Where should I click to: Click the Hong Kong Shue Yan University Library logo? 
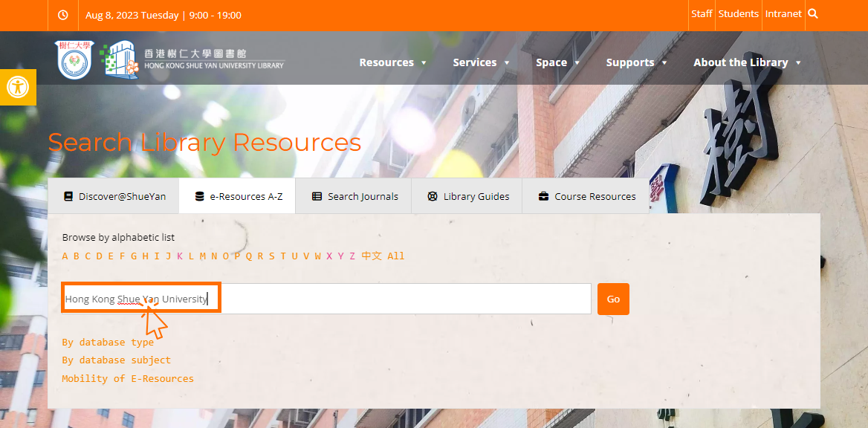[x=195, y=59]
